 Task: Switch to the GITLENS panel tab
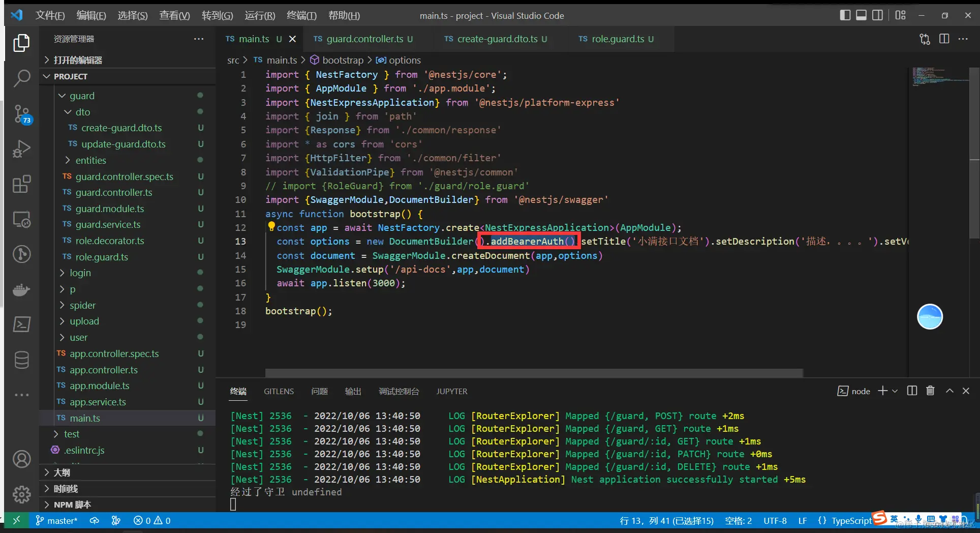pyautogui.click(x=279, y=391)
